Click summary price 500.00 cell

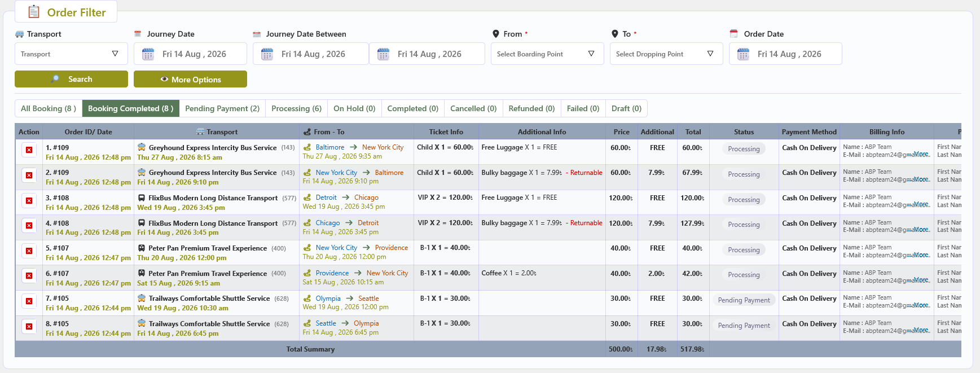point(621,349)
